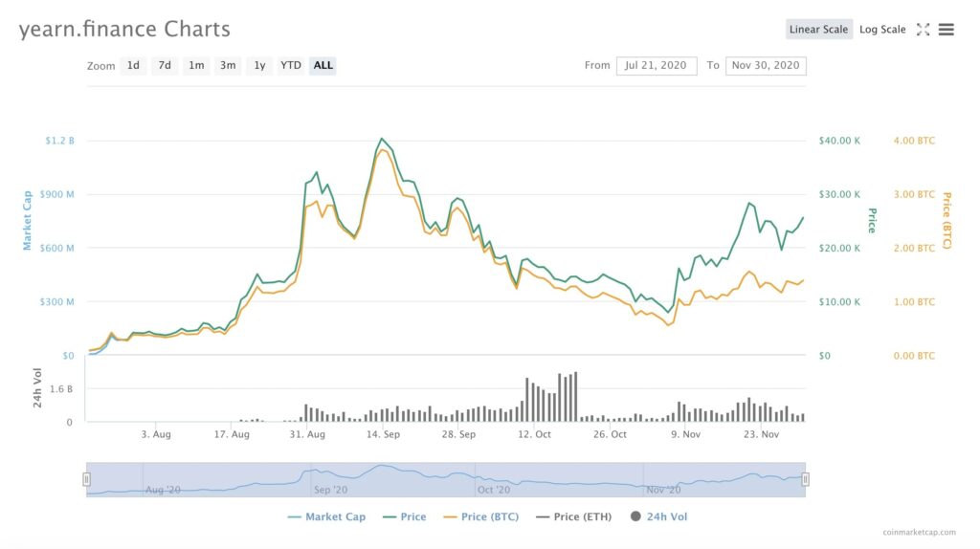Select the ALL zoom range
This screenshot has height=549, width=980.
pyautogui.click(x=323, y=66)
